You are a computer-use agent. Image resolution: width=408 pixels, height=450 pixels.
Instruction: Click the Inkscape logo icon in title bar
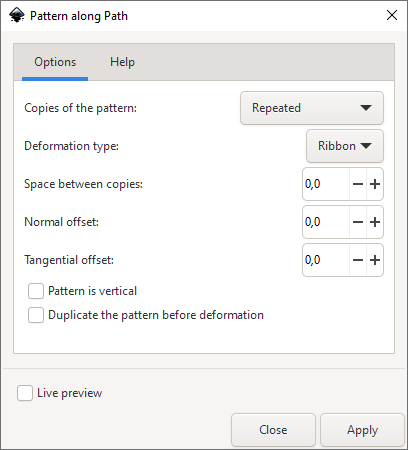pos(17,15)
